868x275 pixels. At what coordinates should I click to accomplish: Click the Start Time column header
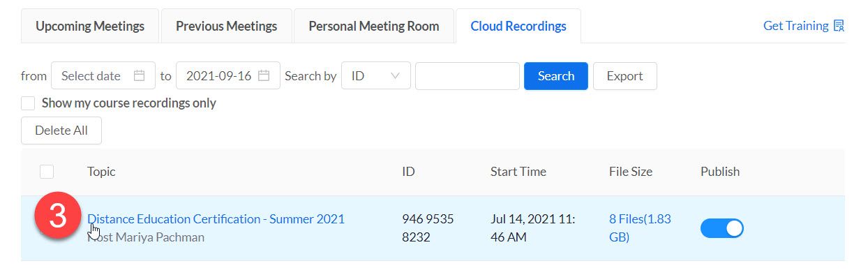518,172
